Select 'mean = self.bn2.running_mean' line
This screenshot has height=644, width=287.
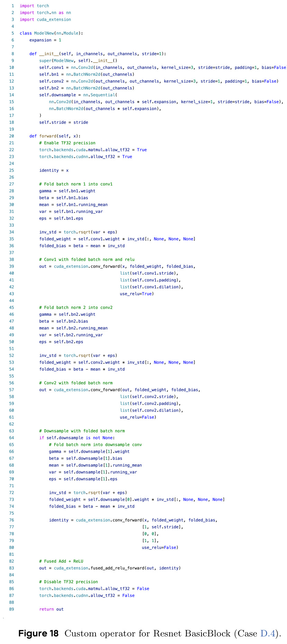73,328
